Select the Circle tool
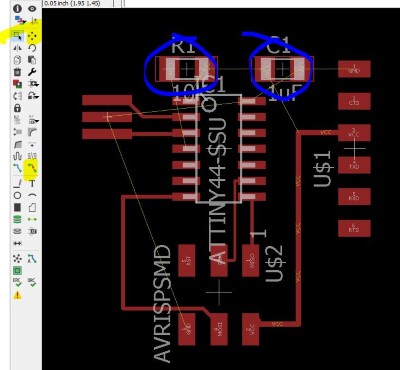Screen dimensions: 400x370 [17, 195]
